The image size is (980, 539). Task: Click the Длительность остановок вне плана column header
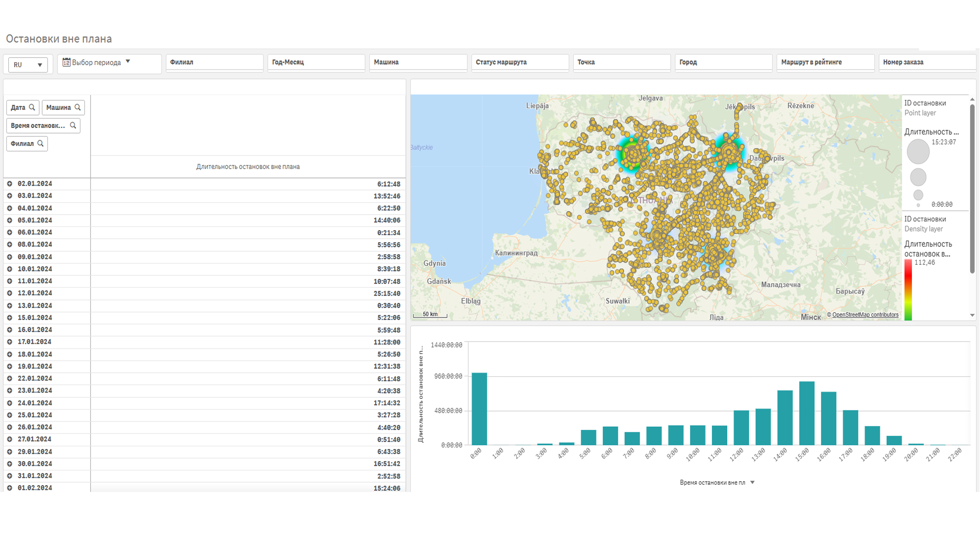248,167
